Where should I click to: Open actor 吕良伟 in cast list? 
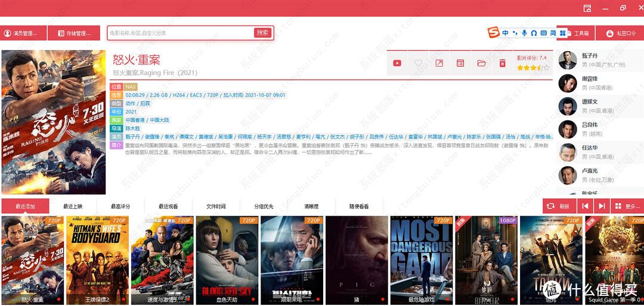[x=600, y=129]
